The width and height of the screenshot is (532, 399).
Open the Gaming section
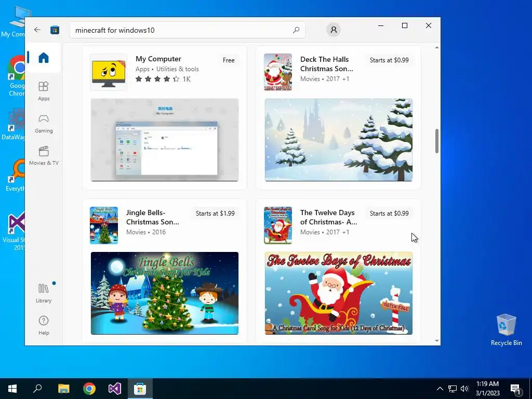44,124
